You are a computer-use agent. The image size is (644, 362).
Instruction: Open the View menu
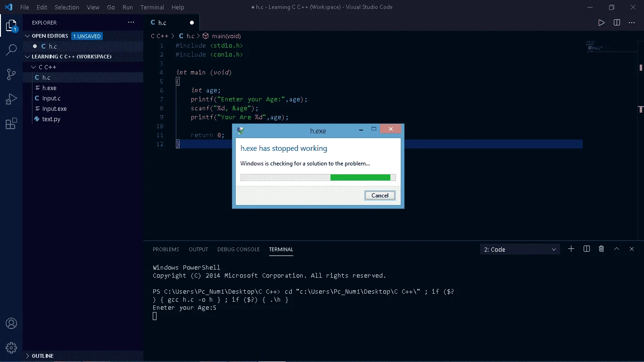point(93,7)
